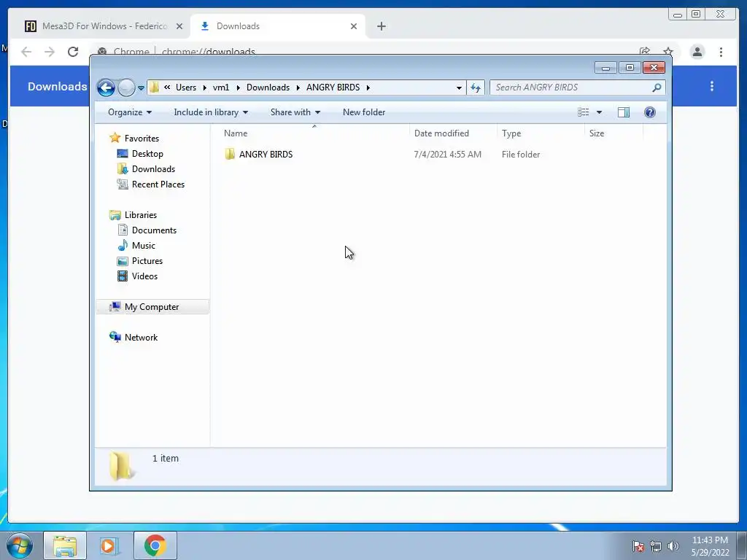This screenshot has height=560, width=747.
Task: Click the New folder button
Action: (x=364, y=112)
